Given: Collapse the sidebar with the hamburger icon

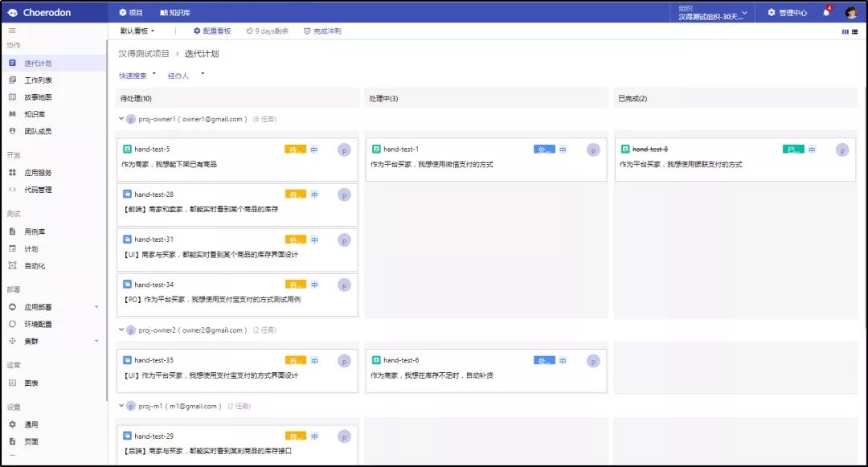Looking at the screenshot, I should coord(12,31).
